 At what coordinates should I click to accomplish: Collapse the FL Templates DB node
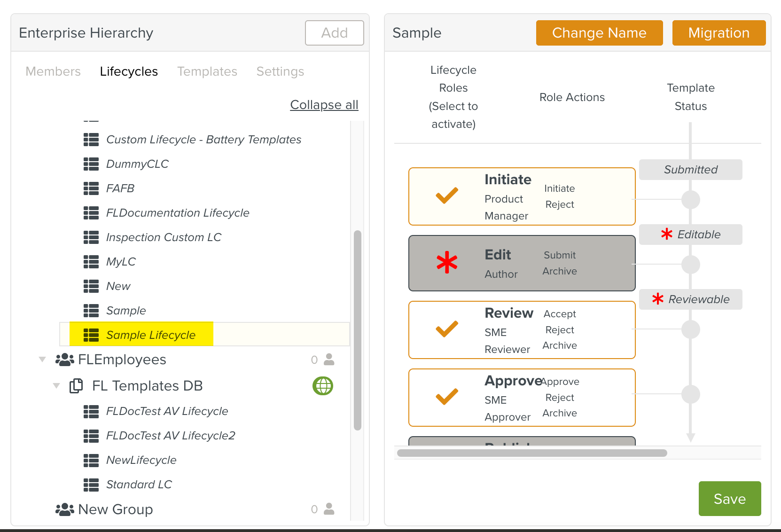pos(56,386)
